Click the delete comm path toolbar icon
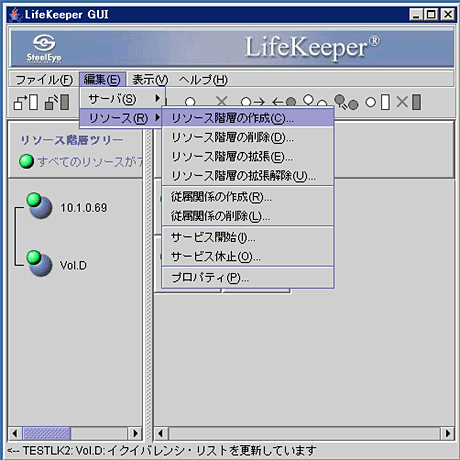460x460 pixels. (409, 102)
